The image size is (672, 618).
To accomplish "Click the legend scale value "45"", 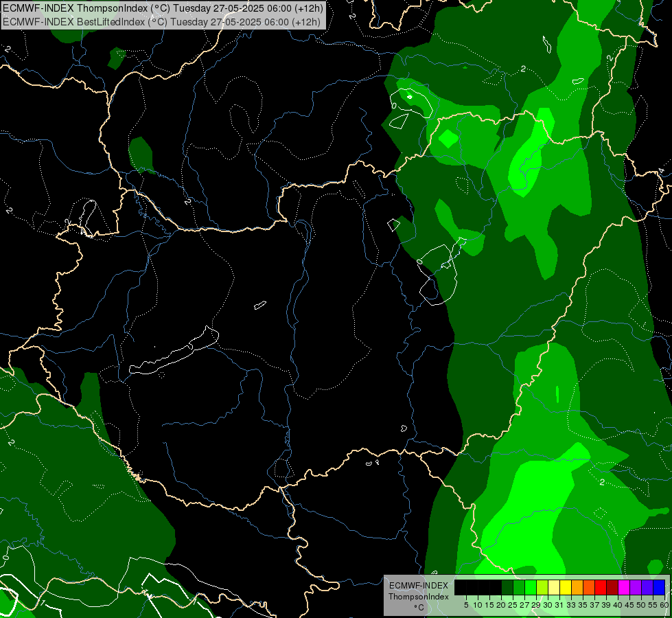I will [x=629, y=605].
